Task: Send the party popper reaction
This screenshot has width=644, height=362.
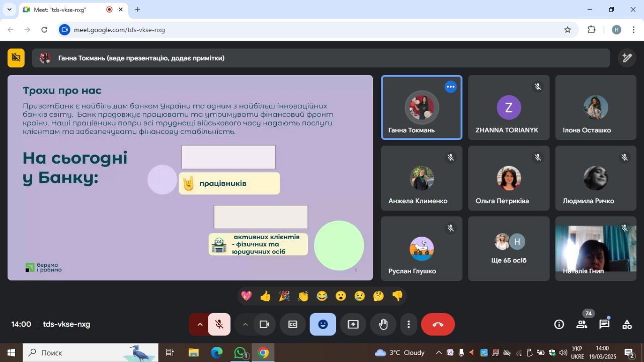Action: tap(284, 296)
